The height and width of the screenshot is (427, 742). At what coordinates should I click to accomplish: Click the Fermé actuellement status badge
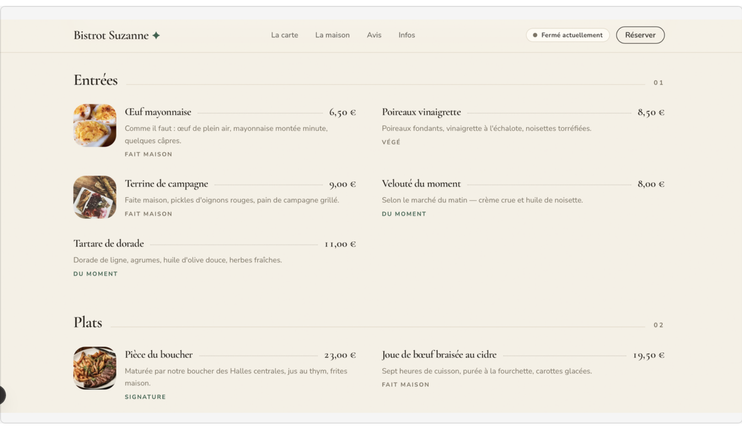coord(567,35)
